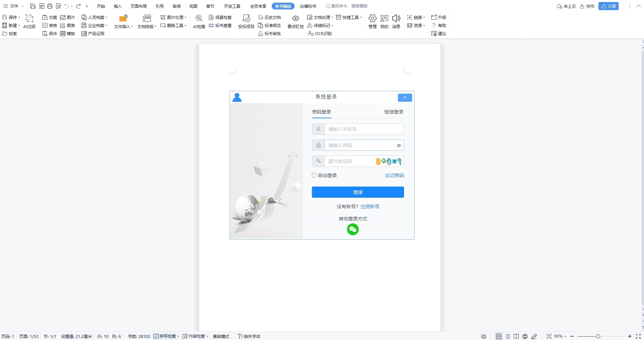Click the Save icon in quick access toolbar
The image size is (644, 340).
pos(33,6)
